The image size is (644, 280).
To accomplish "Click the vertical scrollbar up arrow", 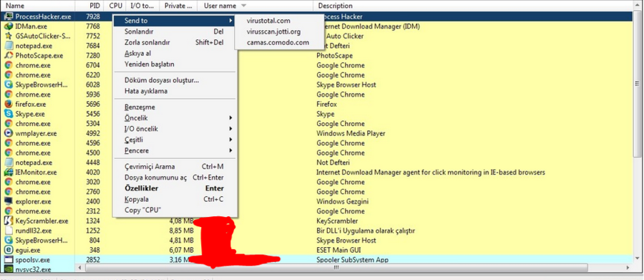I will coord(638,6).
